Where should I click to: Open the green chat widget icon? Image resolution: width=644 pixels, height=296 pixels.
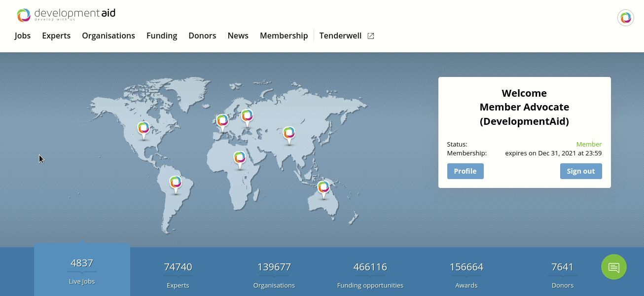coord(613,267)
